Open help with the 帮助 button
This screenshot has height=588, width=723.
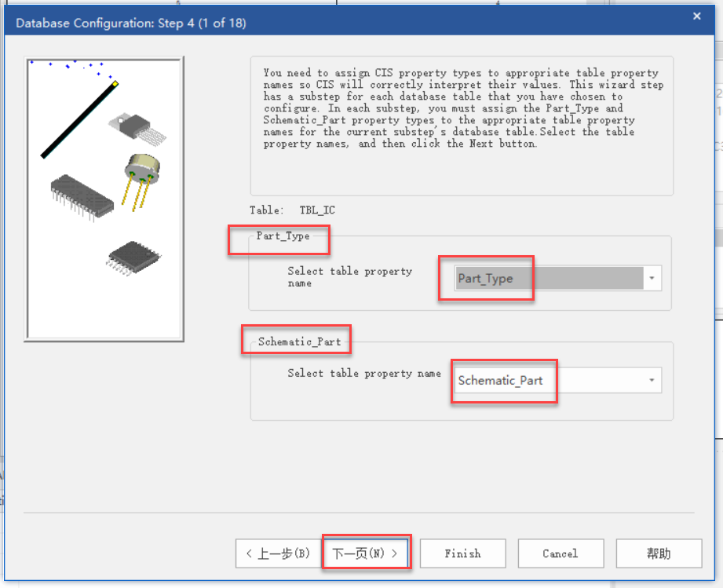click(x=658, y=553)
